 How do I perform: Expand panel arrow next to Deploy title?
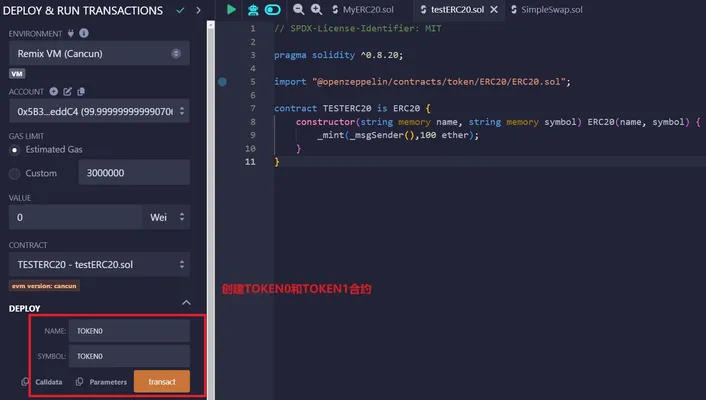coord(199,10)
